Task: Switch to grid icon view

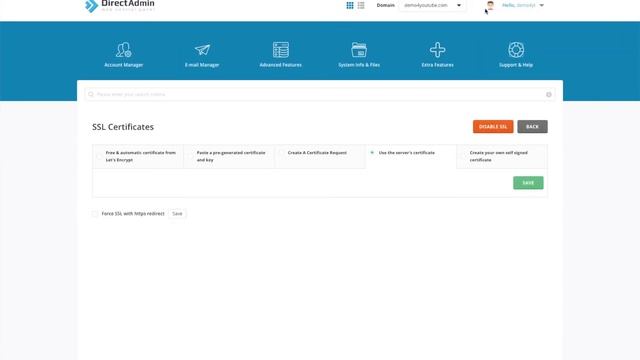Action: pyautogui.click(x=350, y=5)
